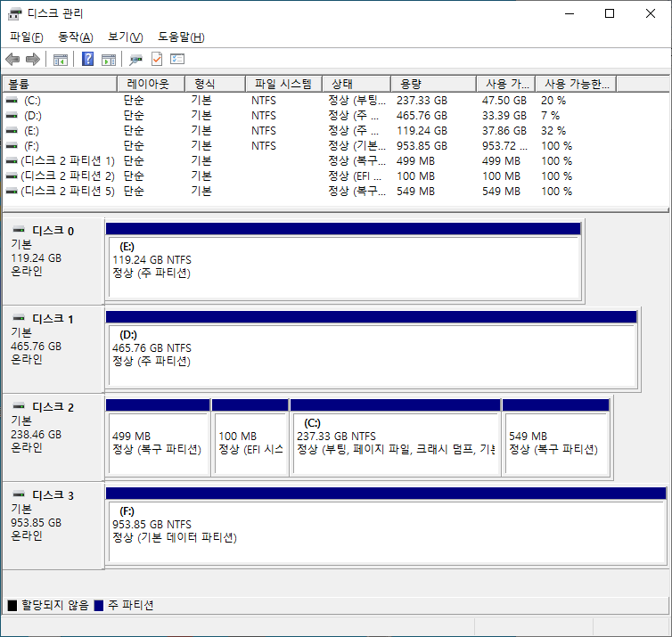
Task: Click the black 할당되지 않음 legend swatch
Action: 12,605
